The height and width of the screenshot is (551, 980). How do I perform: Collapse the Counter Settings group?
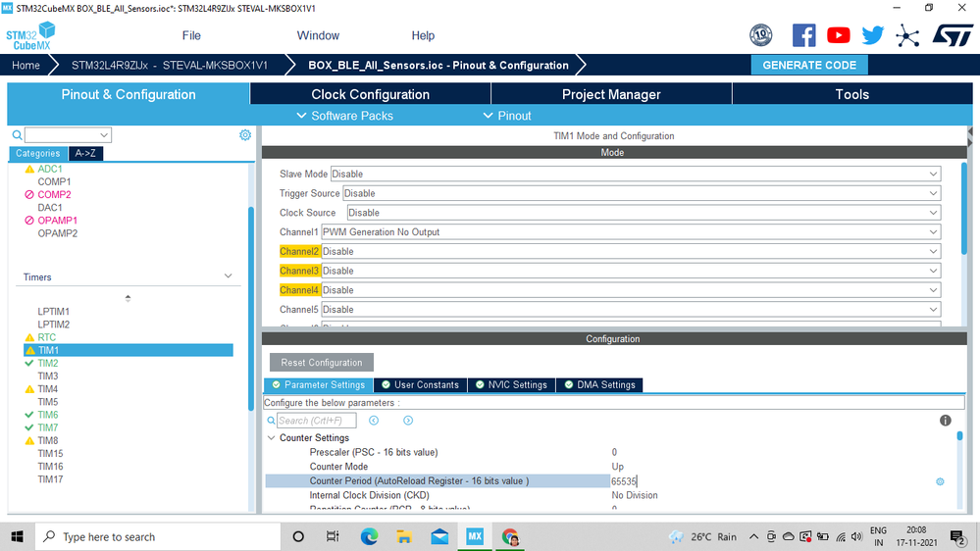(x=272, y=438)
